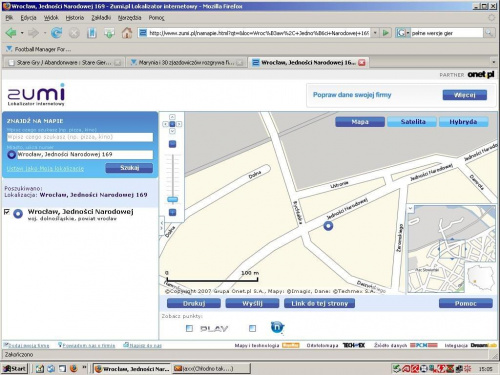Click the show desktop quick launch icon
The image size is (500, 375).
[40, 368]
